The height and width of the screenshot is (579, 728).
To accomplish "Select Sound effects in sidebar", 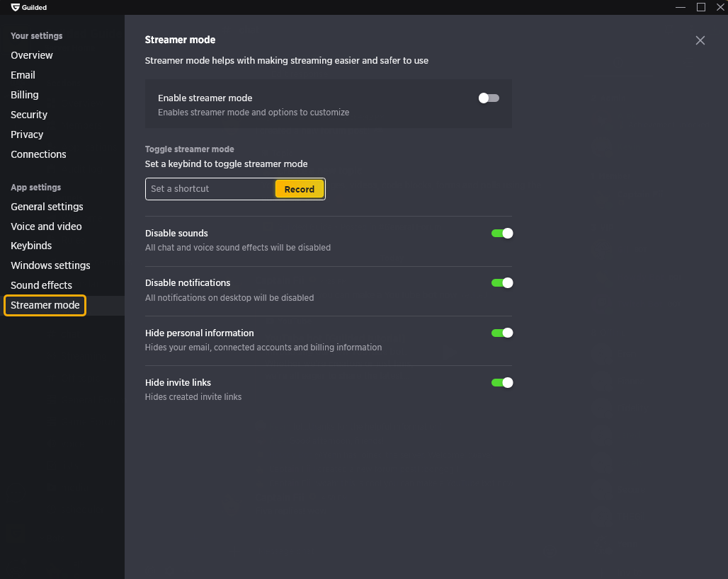I will [41, 285].
